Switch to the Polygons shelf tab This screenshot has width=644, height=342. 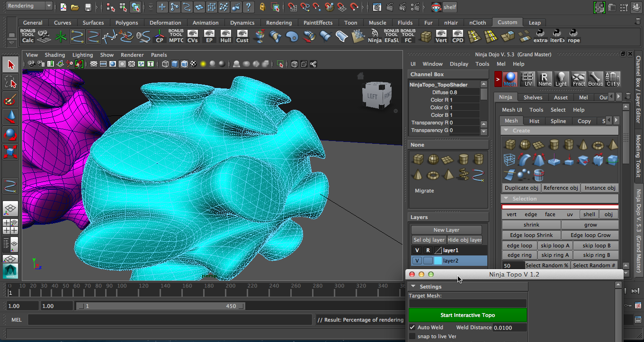click(126, 23)
